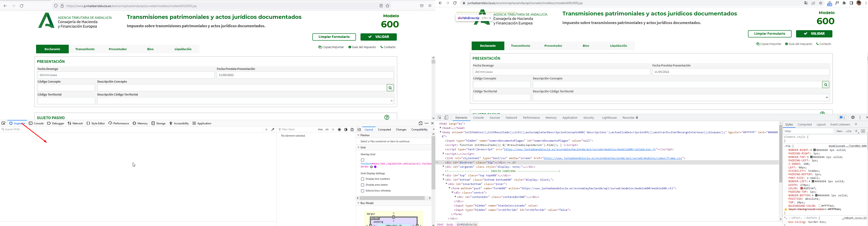Expand the head node in Chrome Elements
The image size is (868, 226).
pyautogui.click(x=440, y=128)
